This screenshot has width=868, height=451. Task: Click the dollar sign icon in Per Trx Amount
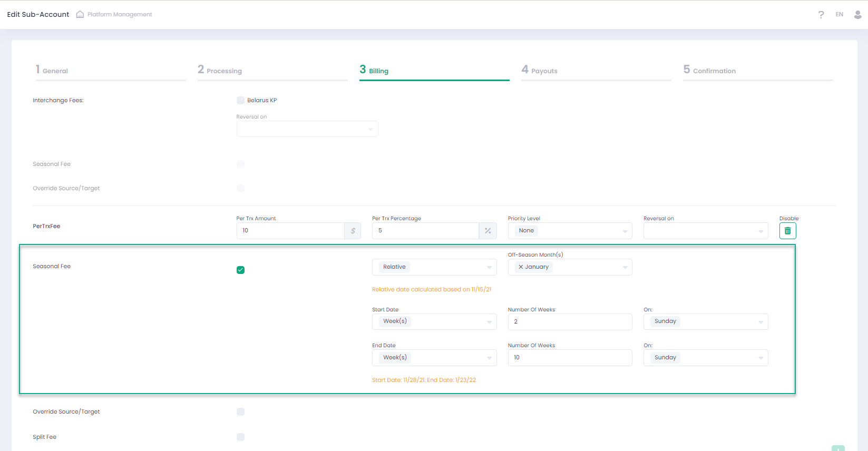pyautogui.click(x=353, y=231)
